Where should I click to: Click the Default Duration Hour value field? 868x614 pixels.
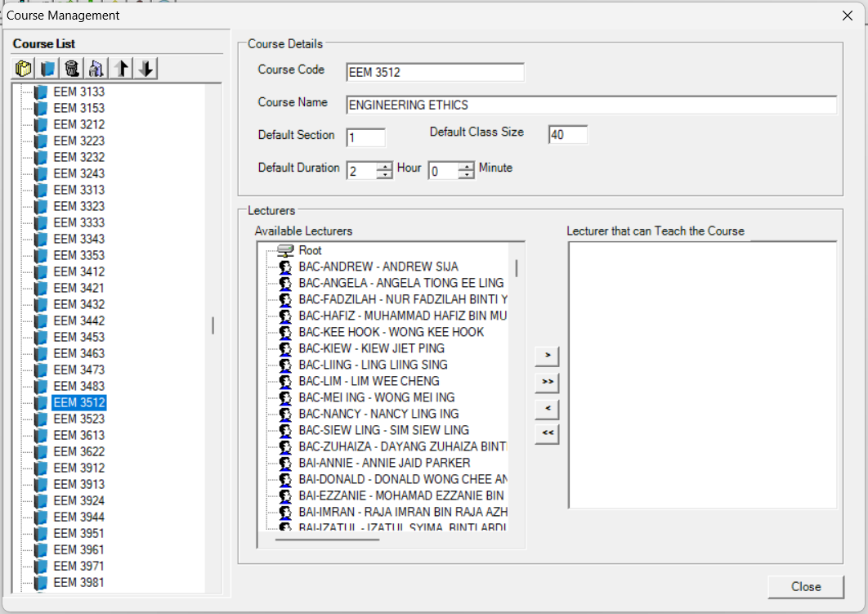pos(361,171)
